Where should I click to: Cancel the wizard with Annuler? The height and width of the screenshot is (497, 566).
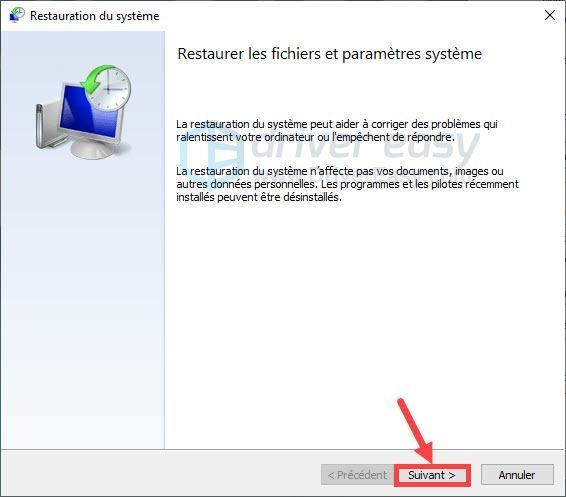tap(517, 475)
